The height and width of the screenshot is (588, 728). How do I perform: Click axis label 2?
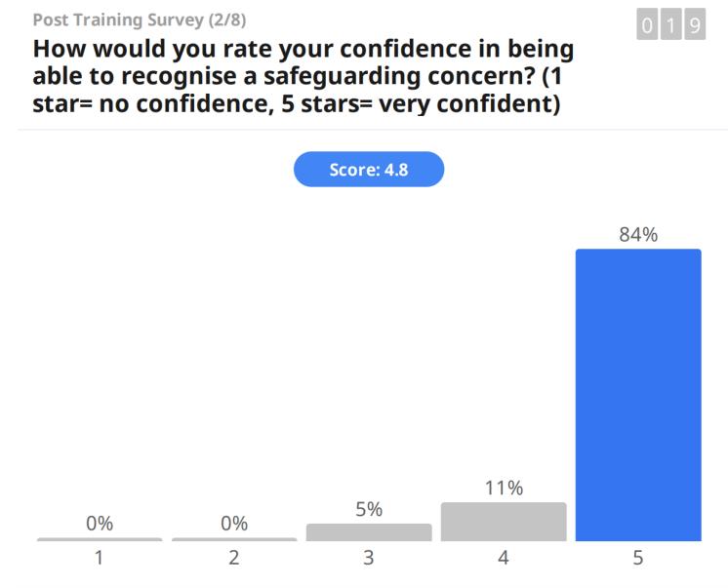point(234,561)
